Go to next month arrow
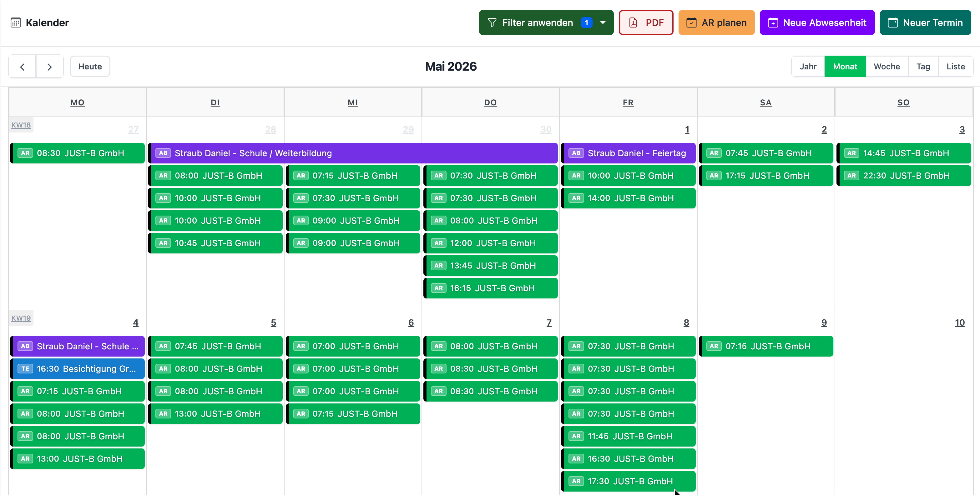The width and height of the screenshot is (980, 495). click(49, 67)
